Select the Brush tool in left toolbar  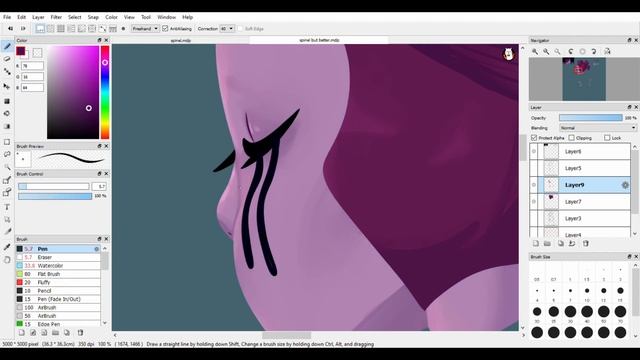coord(7,46)
